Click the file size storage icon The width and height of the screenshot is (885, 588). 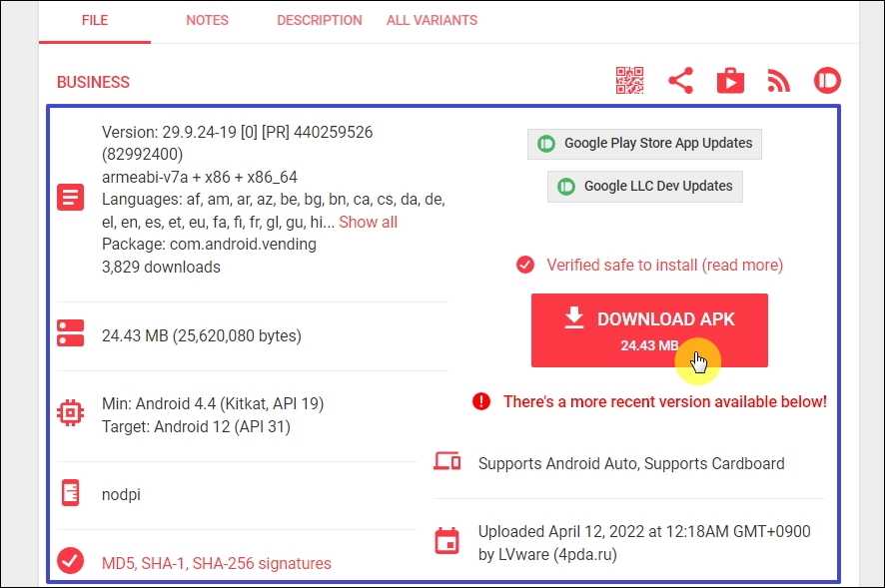point(71,333)
